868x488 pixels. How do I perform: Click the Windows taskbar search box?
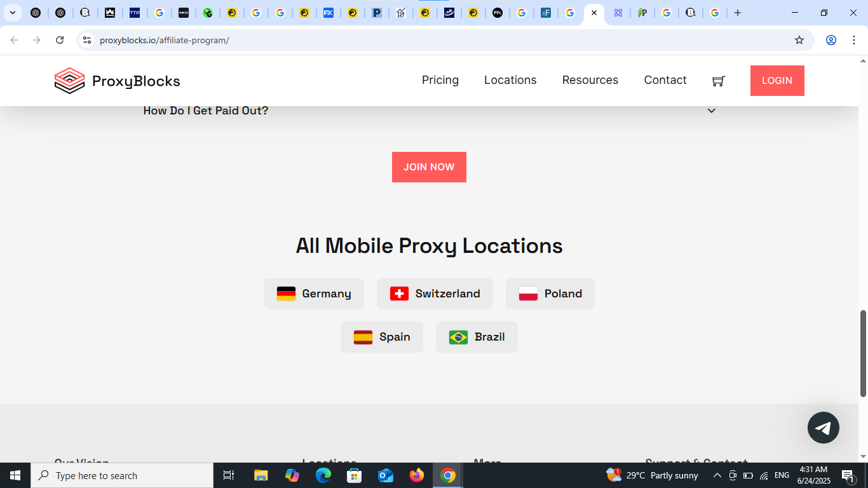(x=122, y=475)
